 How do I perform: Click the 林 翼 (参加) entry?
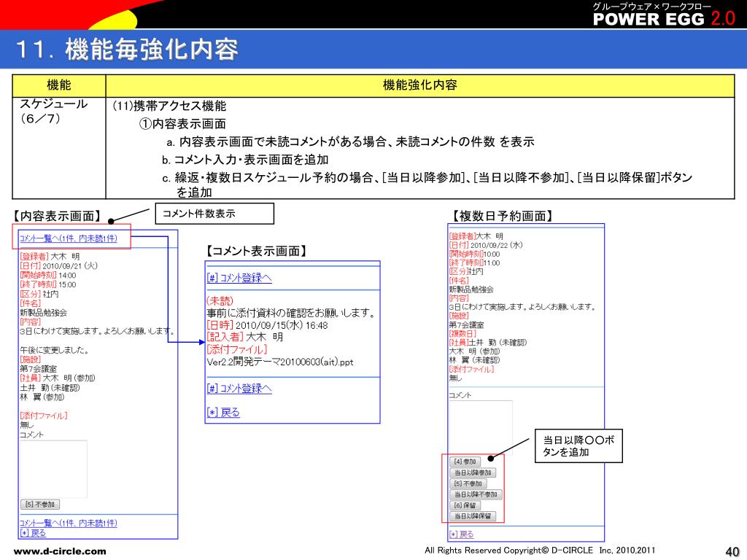(42, 397)
